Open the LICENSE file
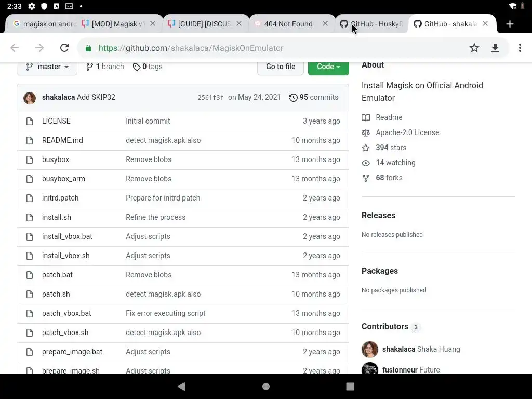532x399 pixels. (56, 121)
